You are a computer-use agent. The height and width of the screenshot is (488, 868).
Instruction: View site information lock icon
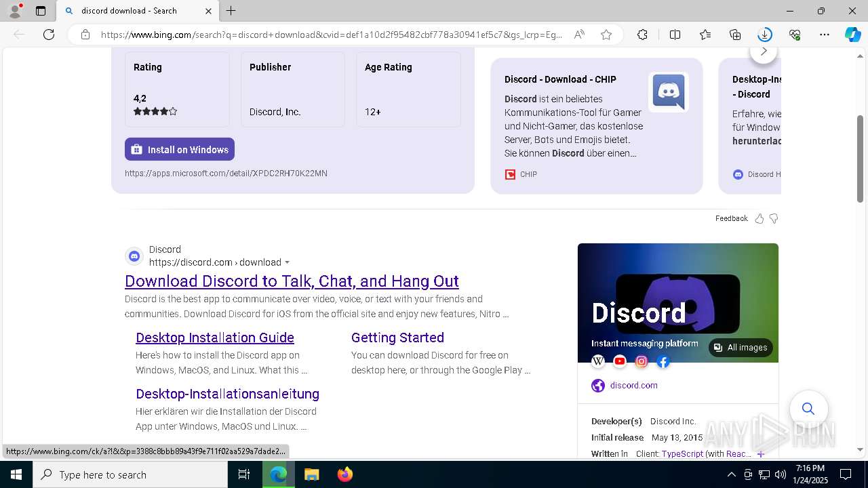pyautogui.click(x=85, y=35)
